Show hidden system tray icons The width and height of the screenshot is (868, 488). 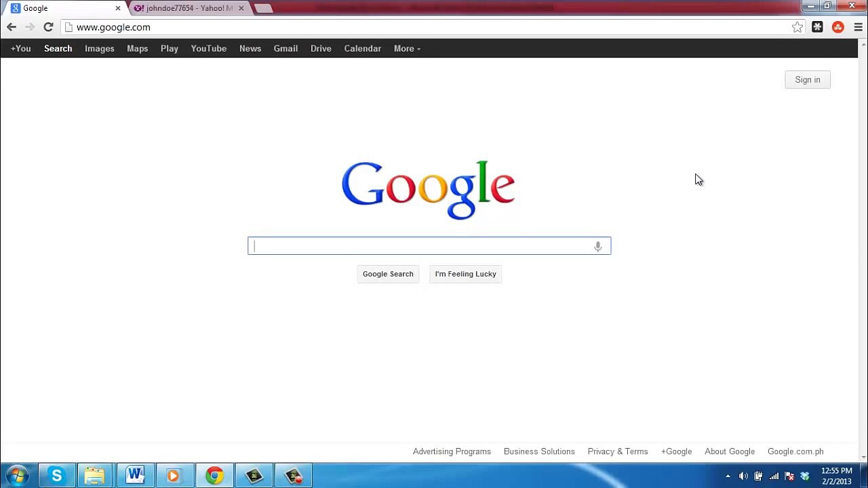click(x=728, y=476)
